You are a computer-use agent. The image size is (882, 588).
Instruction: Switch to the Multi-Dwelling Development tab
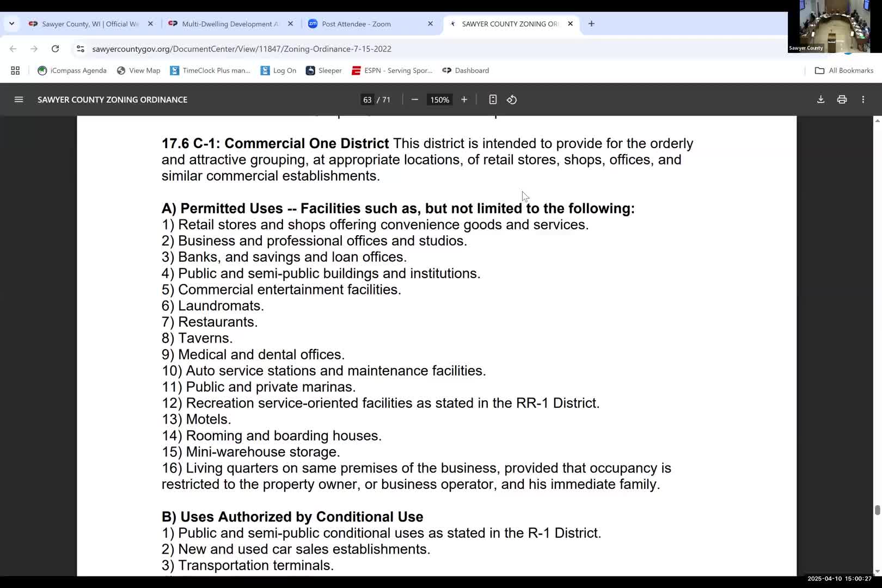pos(230,24)
